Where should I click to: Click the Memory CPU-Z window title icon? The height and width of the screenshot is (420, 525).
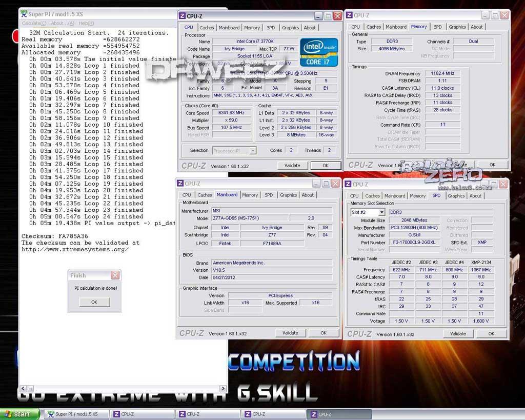349,15
